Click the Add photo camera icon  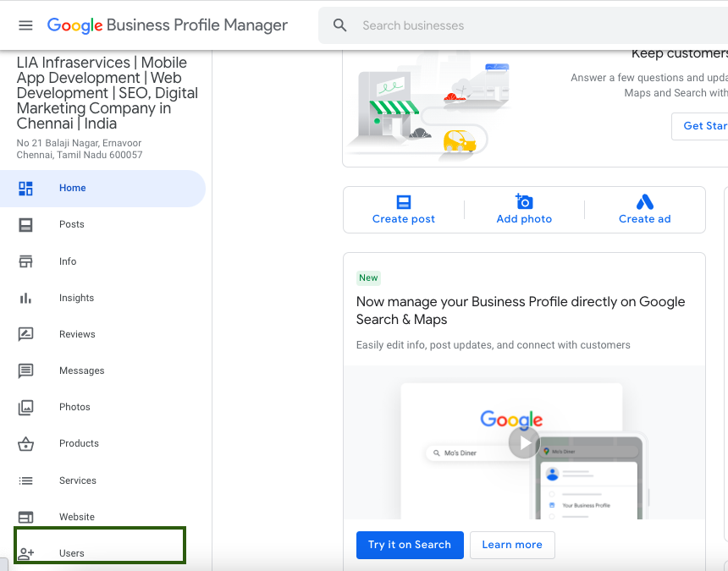(524, 201)
